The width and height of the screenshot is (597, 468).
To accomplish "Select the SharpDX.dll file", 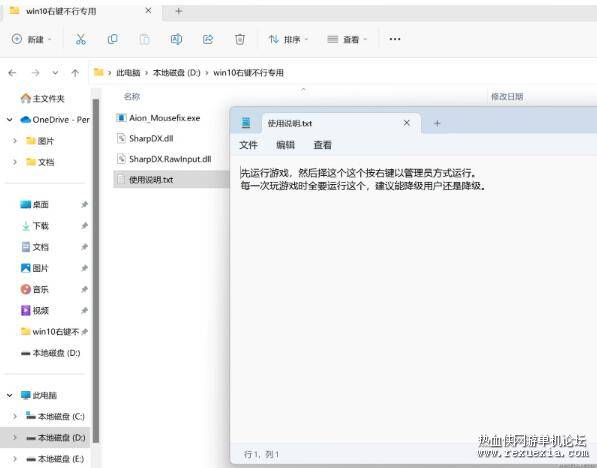I will [x=145, y=139].
